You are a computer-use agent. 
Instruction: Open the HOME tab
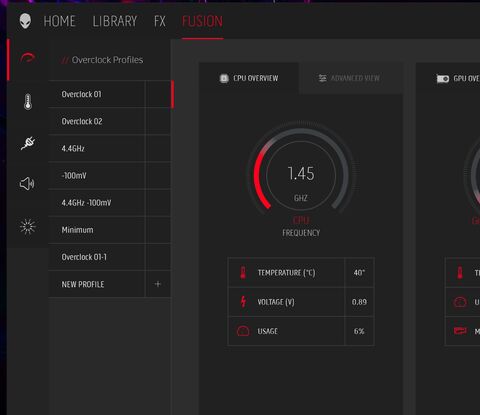coord(59,21)
